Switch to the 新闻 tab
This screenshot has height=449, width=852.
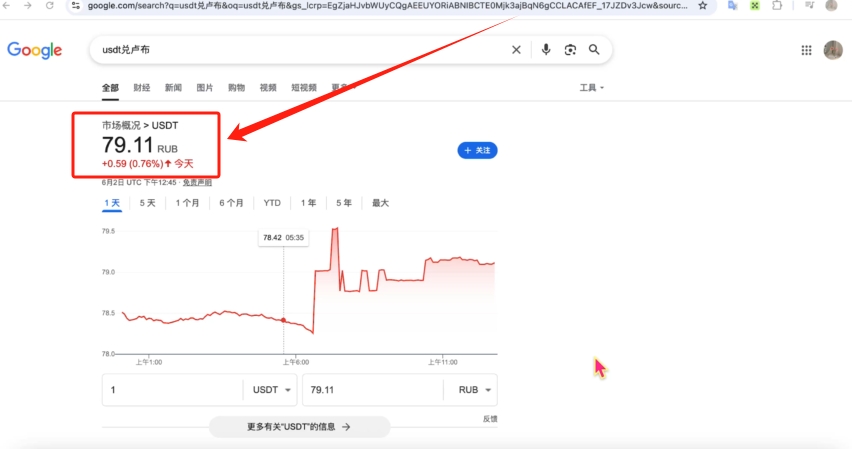pyautogui.click(x=173, y=88)
